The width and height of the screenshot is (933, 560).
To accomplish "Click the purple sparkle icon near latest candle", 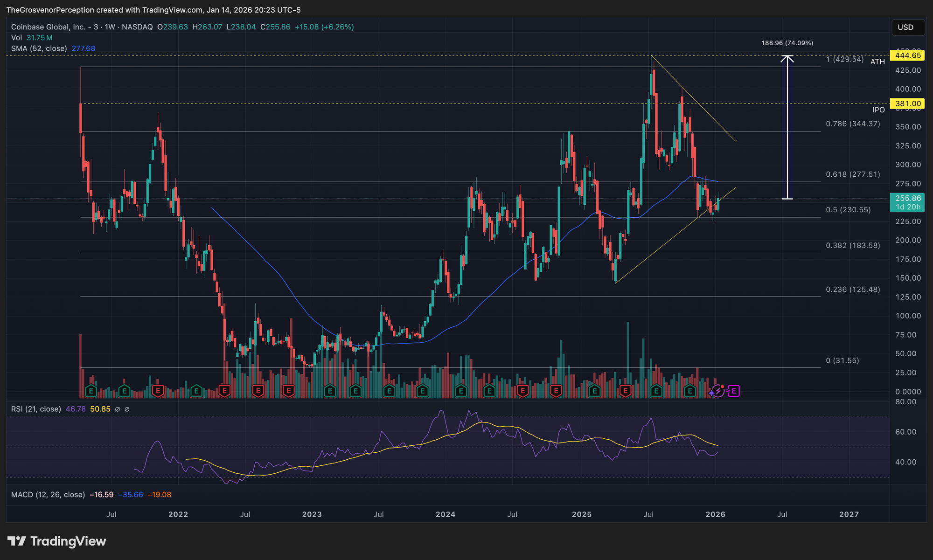I will point(711,393).
